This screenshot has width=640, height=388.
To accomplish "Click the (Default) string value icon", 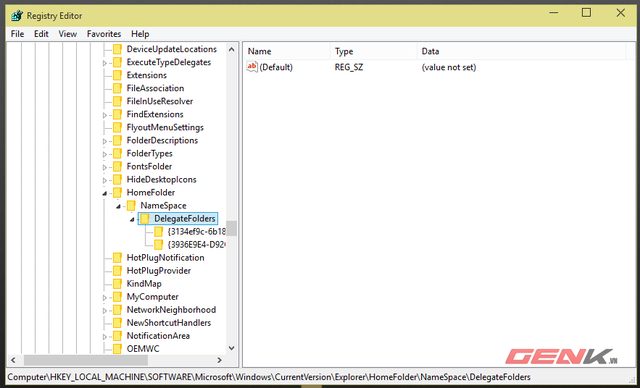I will click(x=252, y=67).
